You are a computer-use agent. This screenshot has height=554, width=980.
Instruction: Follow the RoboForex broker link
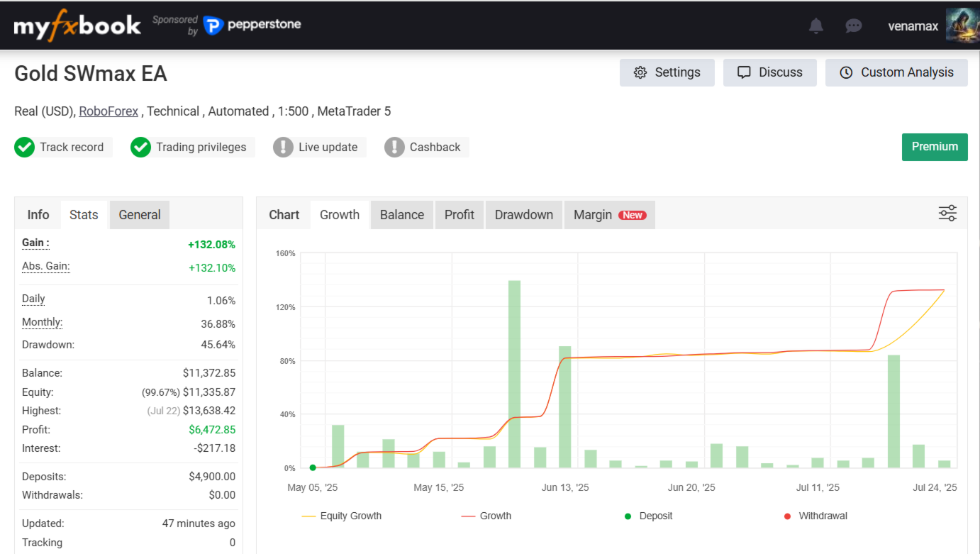pyautogui.click(x=108, y=111)
